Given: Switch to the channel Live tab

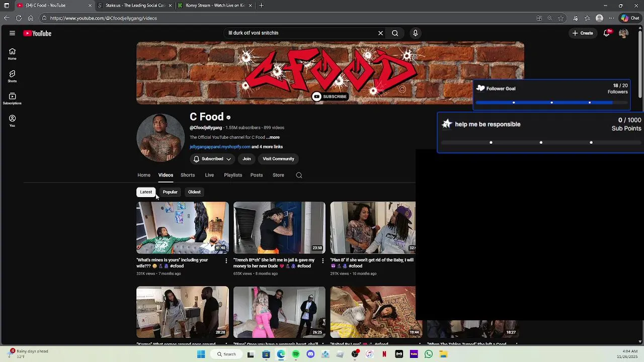Looking at the screenshot, I should click(209, 175).
